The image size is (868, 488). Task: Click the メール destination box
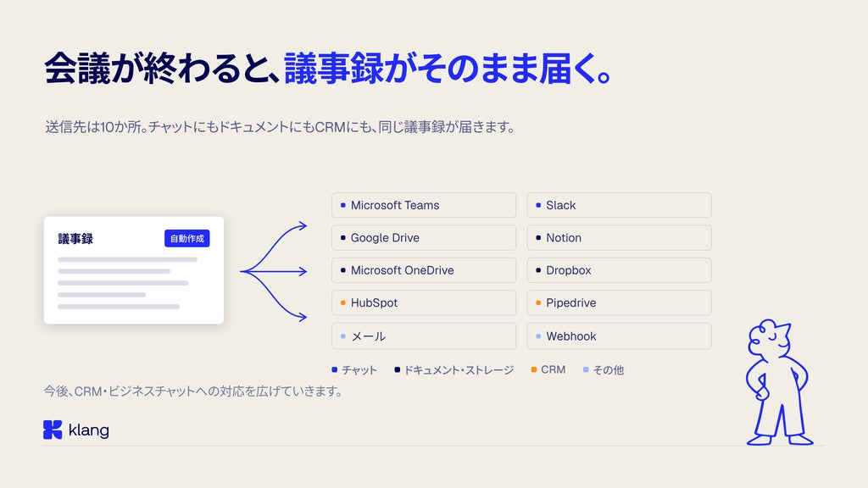click(x=424, y=336)
